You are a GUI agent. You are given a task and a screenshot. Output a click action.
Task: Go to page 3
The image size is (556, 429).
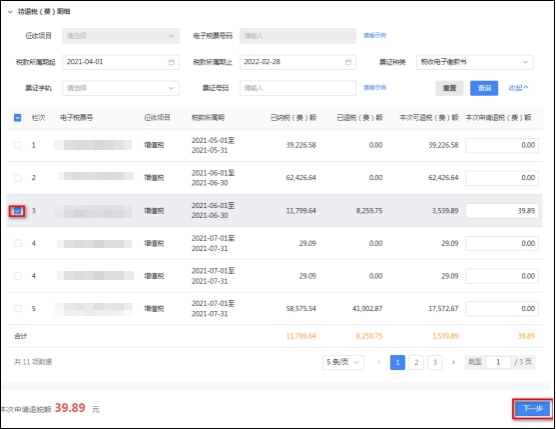click(x=435, y=362)
